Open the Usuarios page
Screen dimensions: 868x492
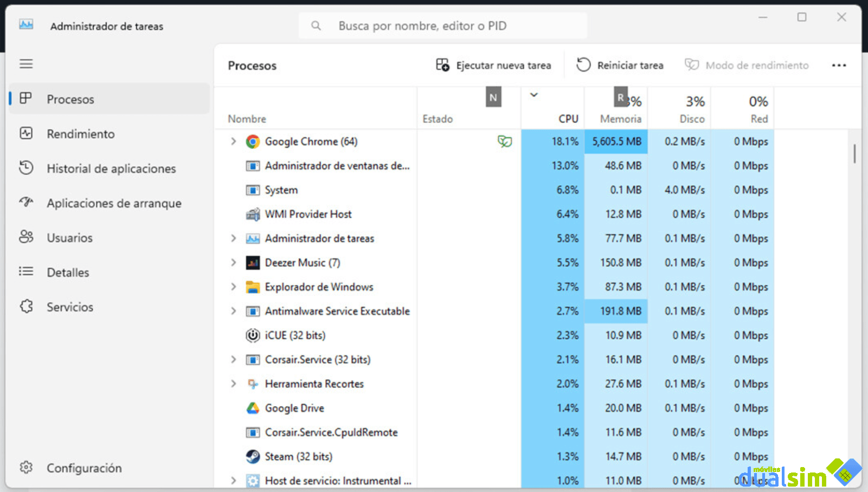pyautogui.click(x=110, y=237)
